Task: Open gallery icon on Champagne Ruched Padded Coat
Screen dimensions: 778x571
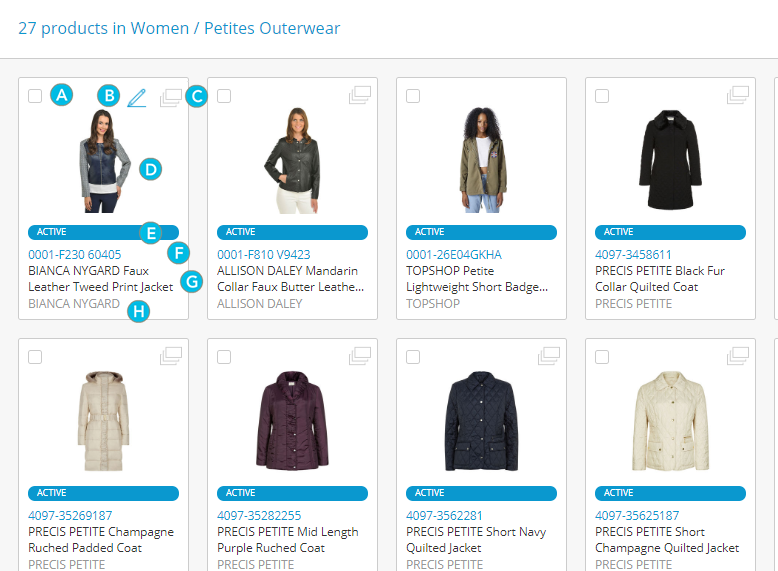Action: point(170,356)
